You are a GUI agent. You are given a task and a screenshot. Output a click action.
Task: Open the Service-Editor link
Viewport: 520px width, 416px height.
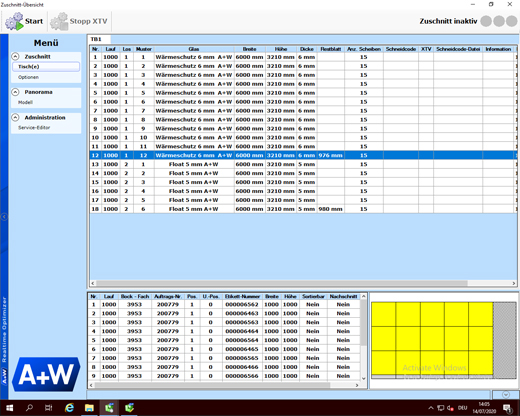click(x=34, y=128)
